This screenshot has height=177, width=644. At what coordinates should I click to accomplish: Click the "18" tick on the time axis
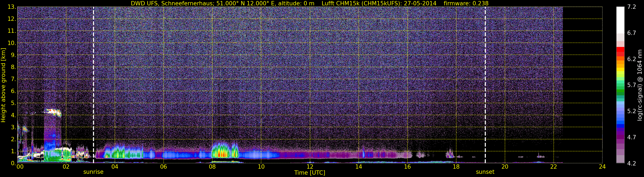456,167
